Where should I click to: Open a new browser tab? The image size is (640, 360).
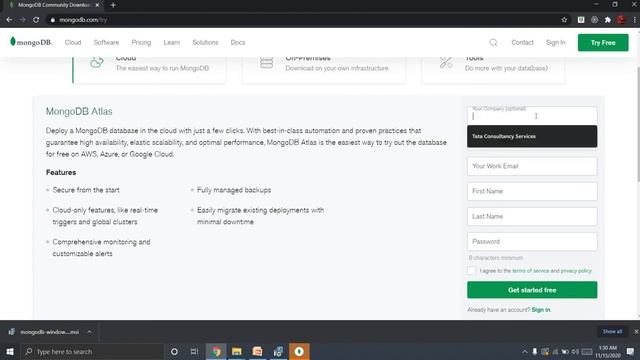coord(113,5)
